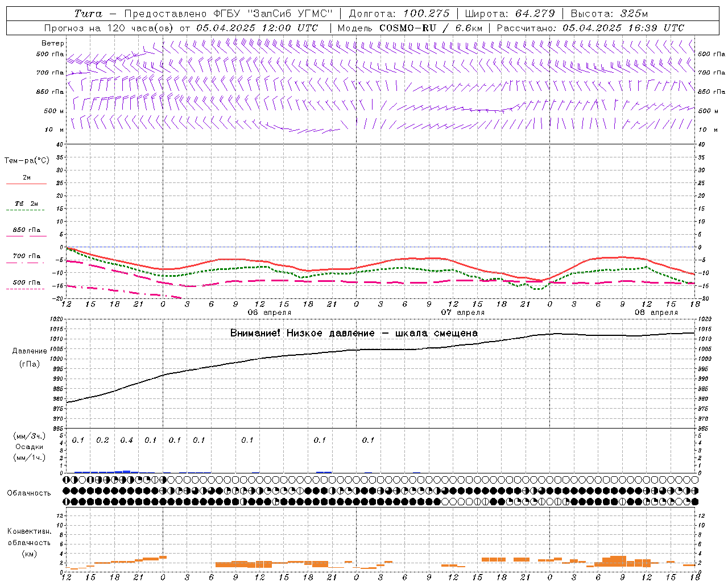This screenshot has height=582, width=728.
Task: Select the "Широта: 64.279" header text
Action: [x=510, y=14]
